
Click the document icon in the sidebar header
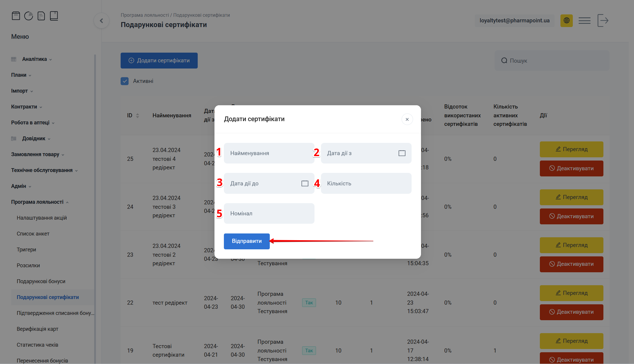(x=41, y=16)
